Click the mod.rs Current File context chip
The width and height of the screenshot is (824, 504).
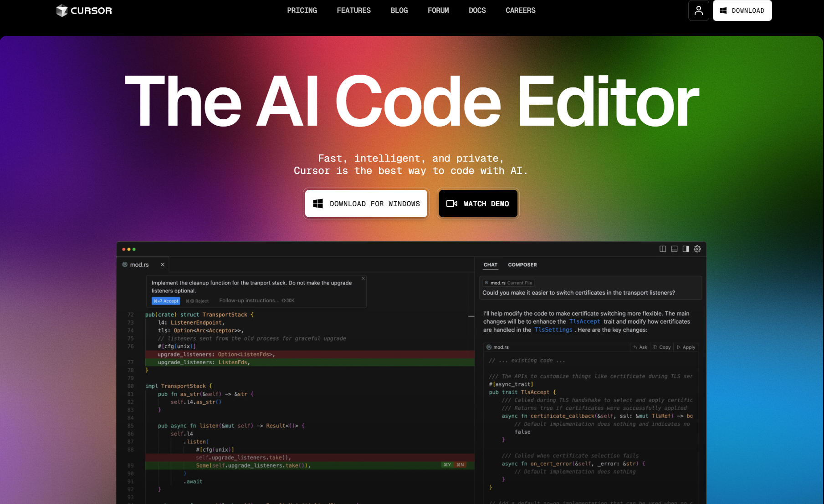click(508, 283)
